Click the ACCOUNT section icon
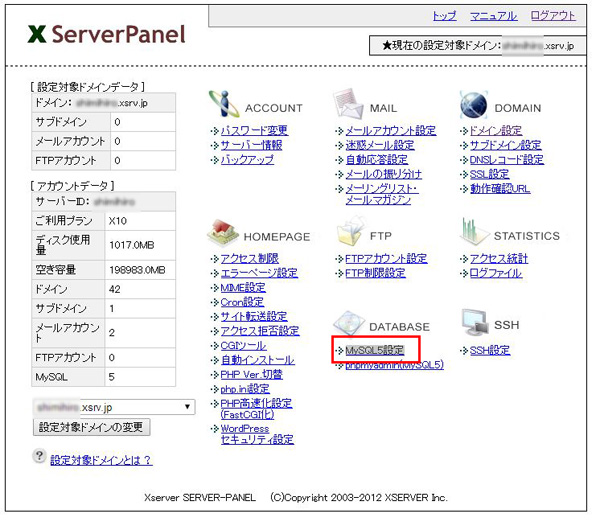 tap(224, 104)
